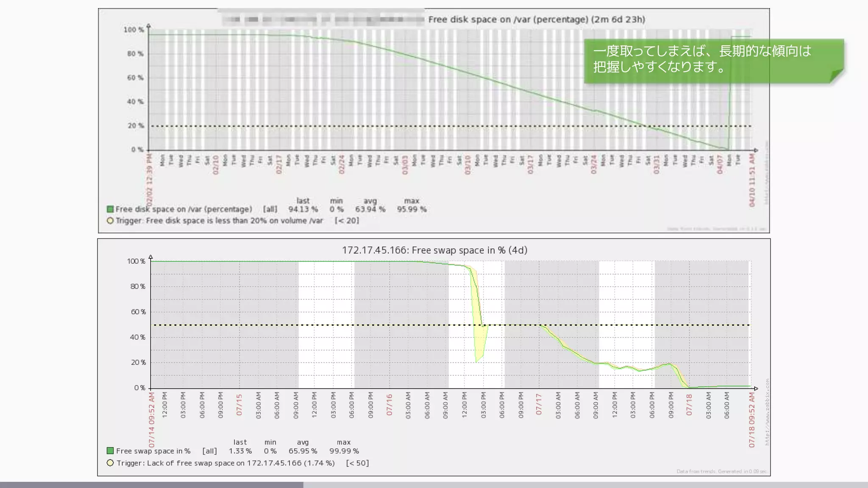Click the x-axis arrow of the swap graph

pyautogui.click(x=756, y=388)
